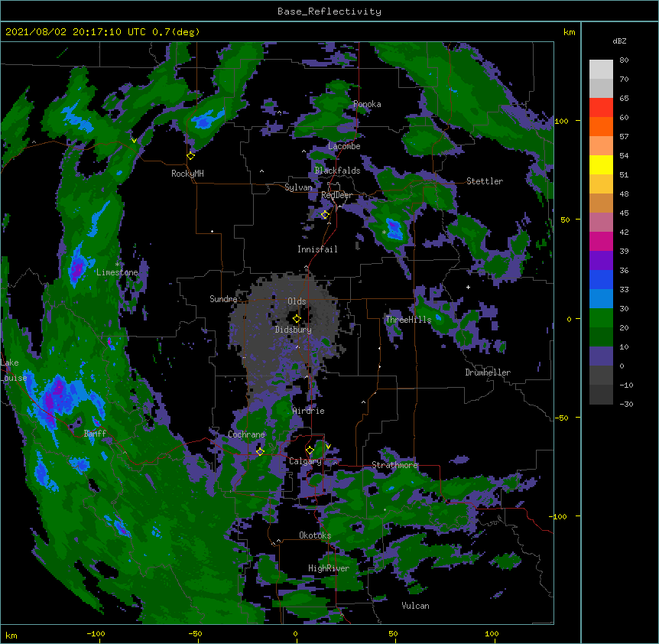Image resolution: width=659 pixels, height=644 pixels.
Task: Pick the slate 0-10 dBZ legend swatch
Action: coord(601,356)
